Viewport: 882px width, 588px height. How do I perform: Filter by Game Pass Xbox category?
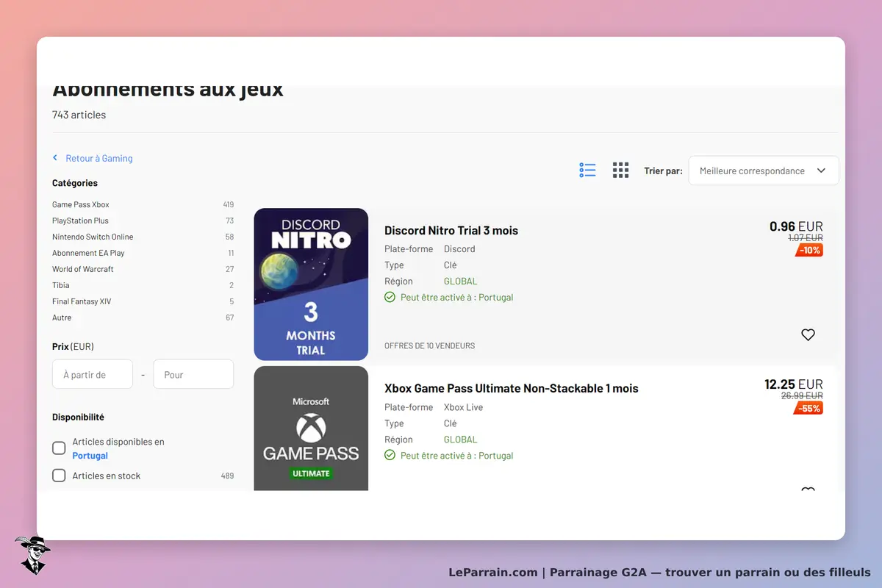(81, 204)
